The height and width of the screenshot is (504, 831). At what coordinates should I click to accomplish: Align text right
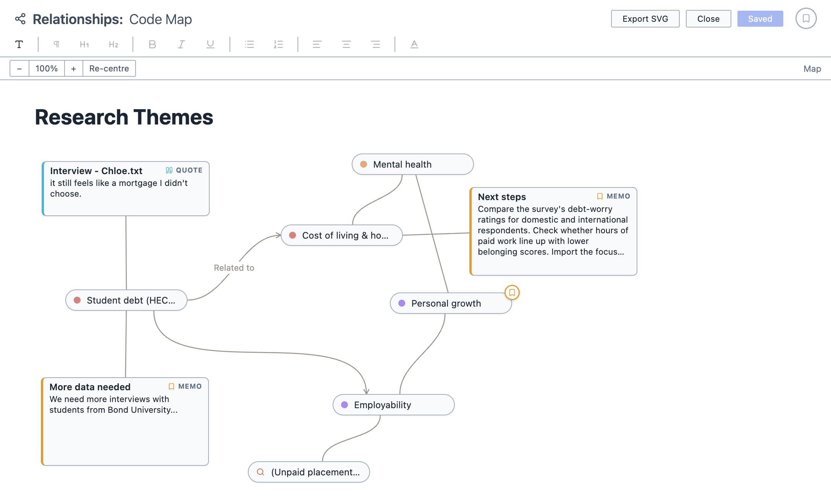(375, 44)
